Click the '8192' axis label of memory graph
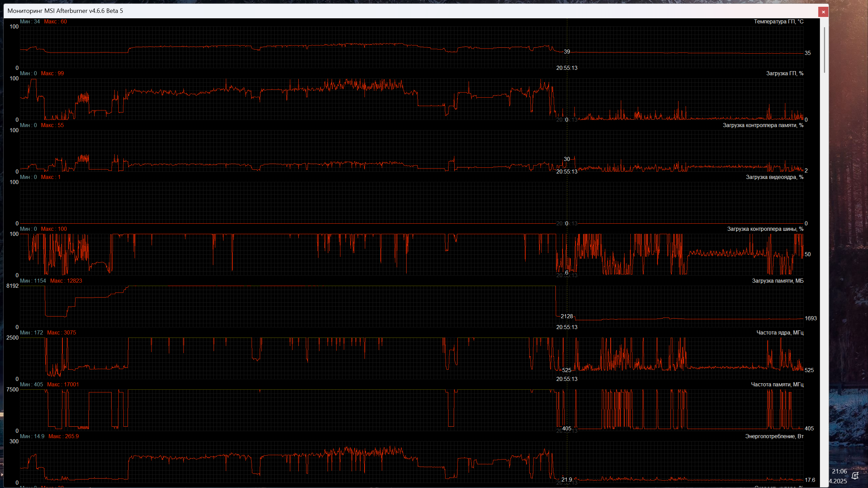Image resolution: width=868 pixels, height=488 pixels. (x=13, y=286)
